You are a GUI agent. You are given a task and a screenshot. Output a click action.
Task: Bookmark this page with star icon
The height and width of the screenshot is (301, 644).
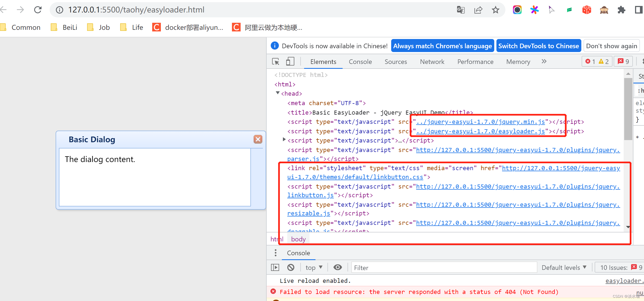pyautogui.click(x=496, y=10)
